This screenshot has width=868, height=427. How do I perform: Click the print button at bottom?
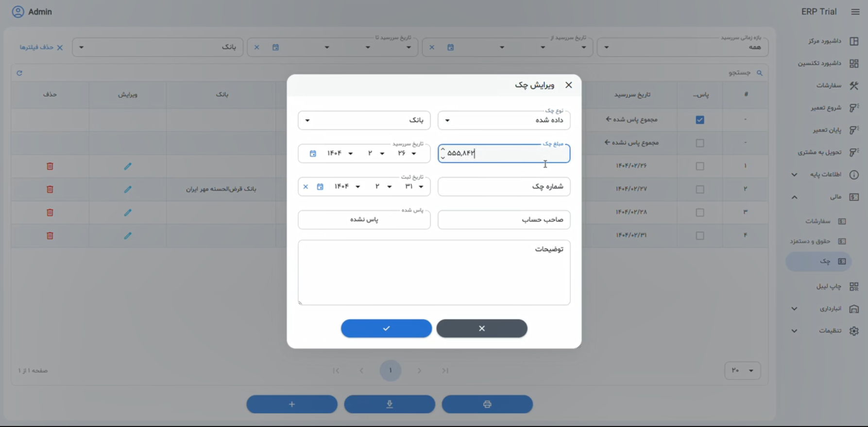coord(487,404)
